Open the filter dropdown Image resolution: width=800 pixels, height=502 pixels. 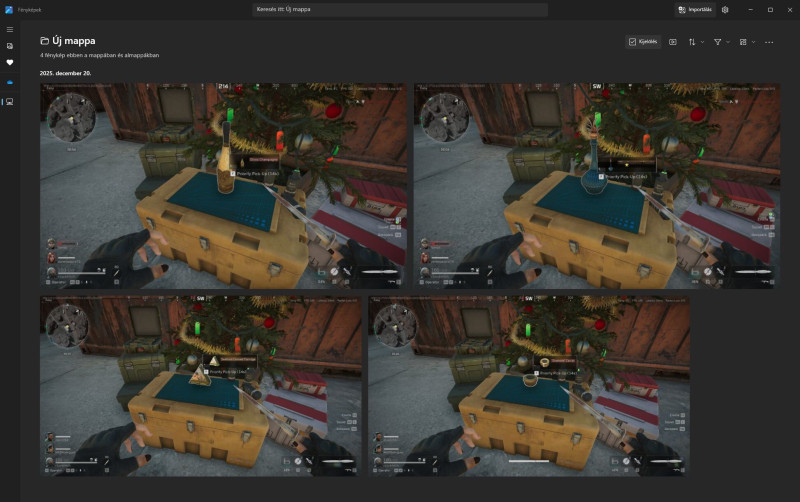[x=721, y=42]
